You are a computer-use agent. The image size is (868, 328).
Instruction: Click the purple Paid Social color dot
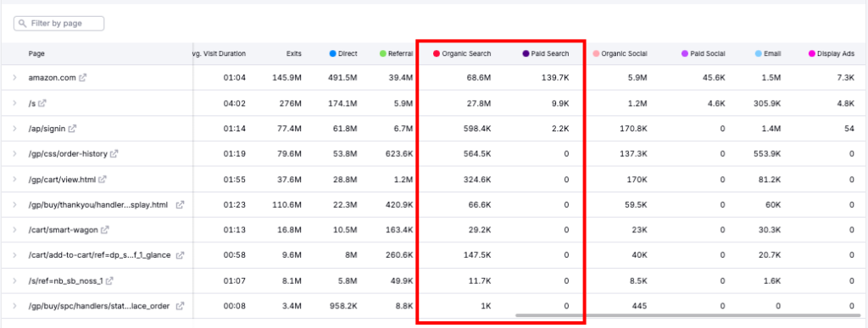(x=685, y=53)
